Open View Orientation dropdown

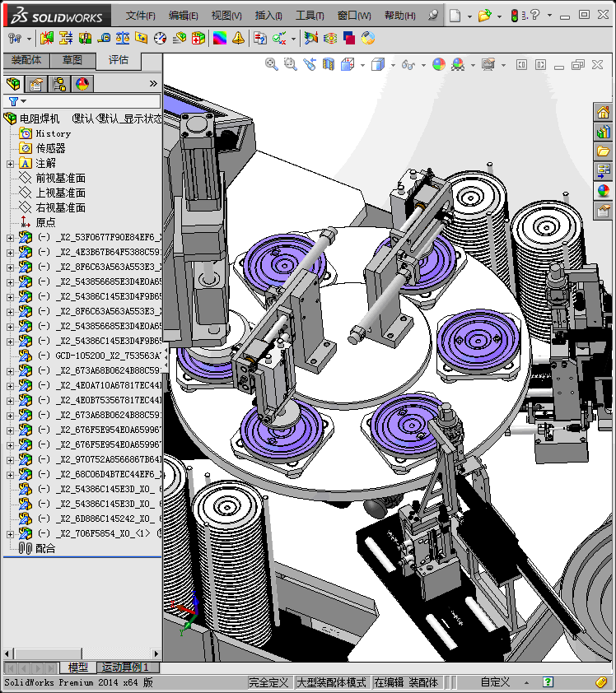tap(362, 65)
